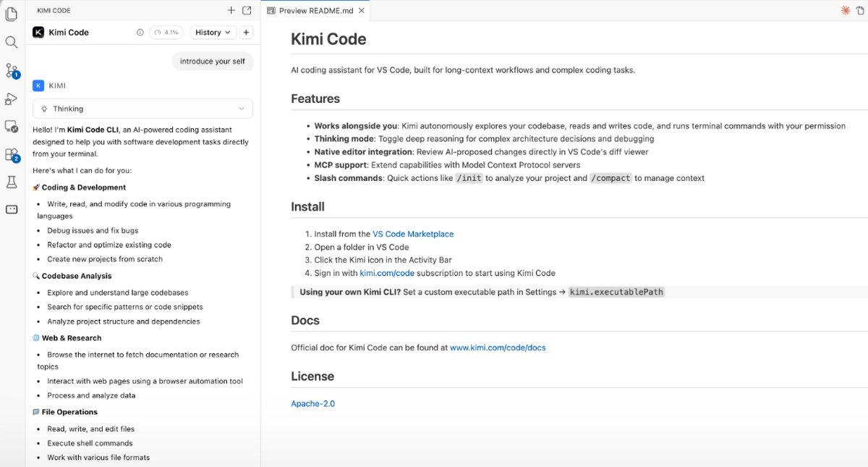Open the Run and Debug view
The height and width of the screenshot is (467, 868).
click(12, 98)
